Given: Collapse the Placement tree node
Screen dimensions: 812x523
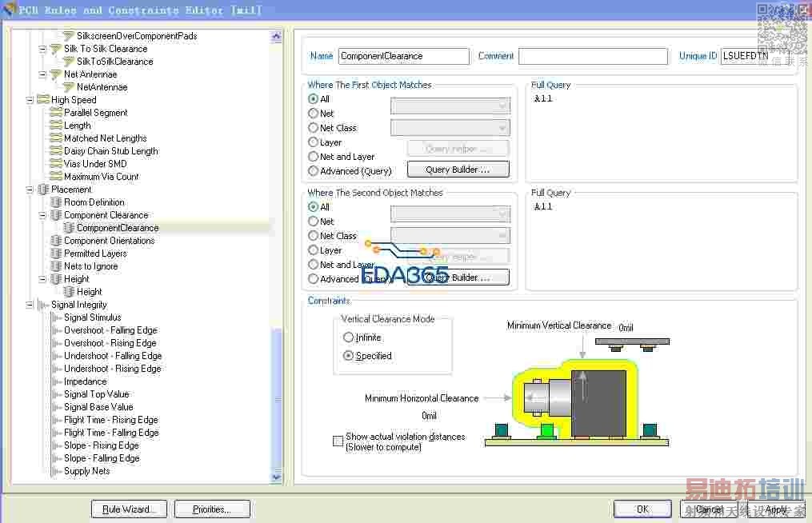Looking at the screenshot, I should click(x=30, y=190).
